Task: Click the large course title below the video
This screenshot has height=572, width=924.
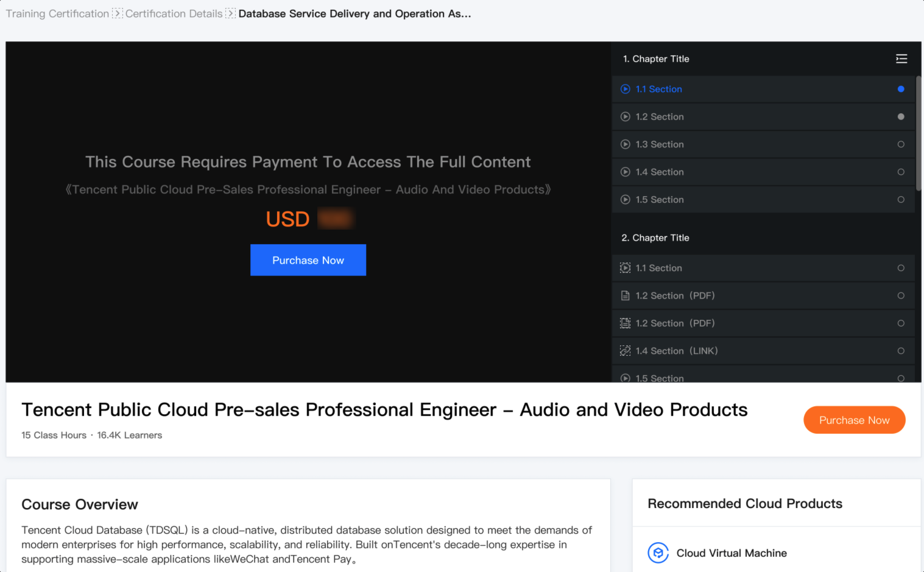Action: pyautogui.click(x=384, y=410)
